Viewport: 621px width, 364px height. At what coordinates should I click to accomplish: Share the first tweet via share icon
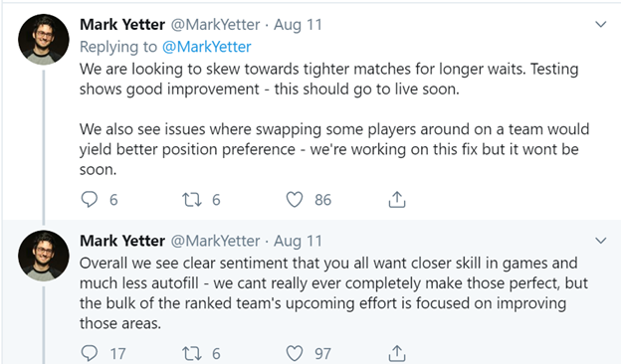pos(397,200)
